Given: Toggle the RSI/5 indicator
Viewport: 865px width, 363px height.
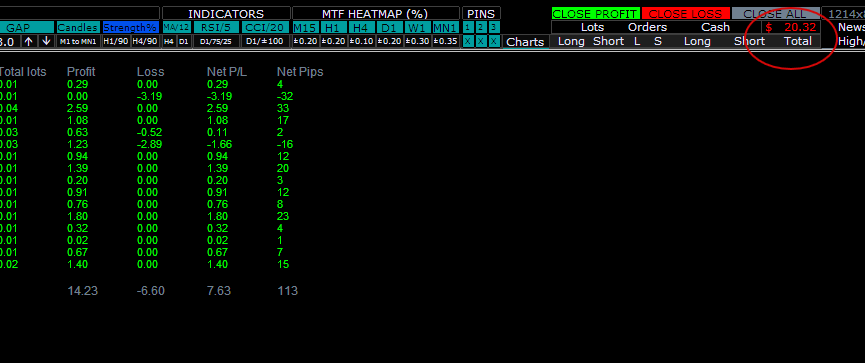Looking at the screenshot, I should [216, 27].
